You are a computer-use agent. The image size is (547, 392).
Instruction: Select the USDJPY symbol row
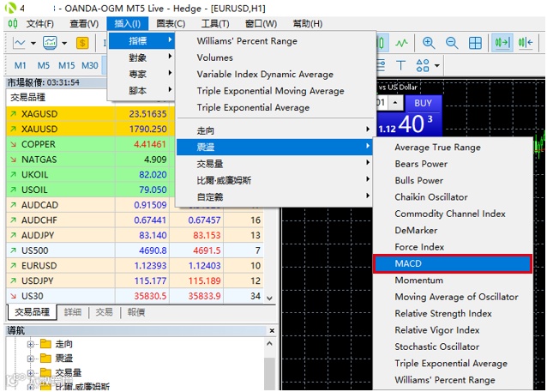(135, 281)
